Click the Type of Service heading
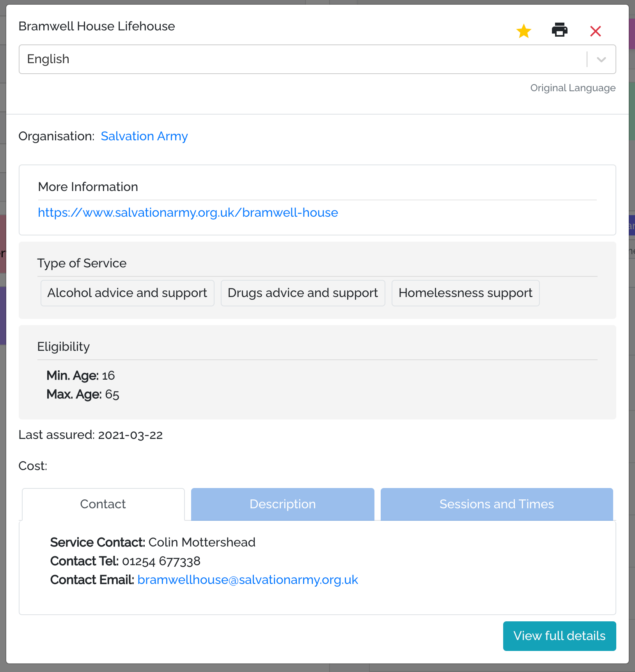The image size is (635, 672). [x=82, y=263]
